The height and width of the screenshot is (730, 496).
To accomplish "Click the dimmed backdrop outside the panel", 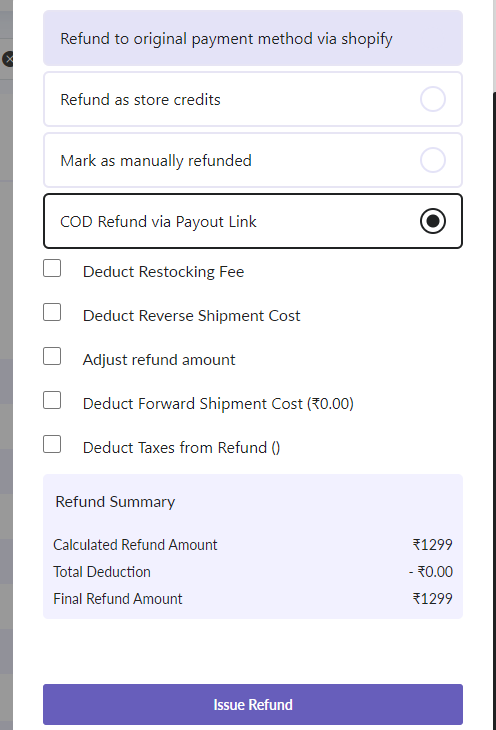I will pyautogui.click(x=6, y=372).
